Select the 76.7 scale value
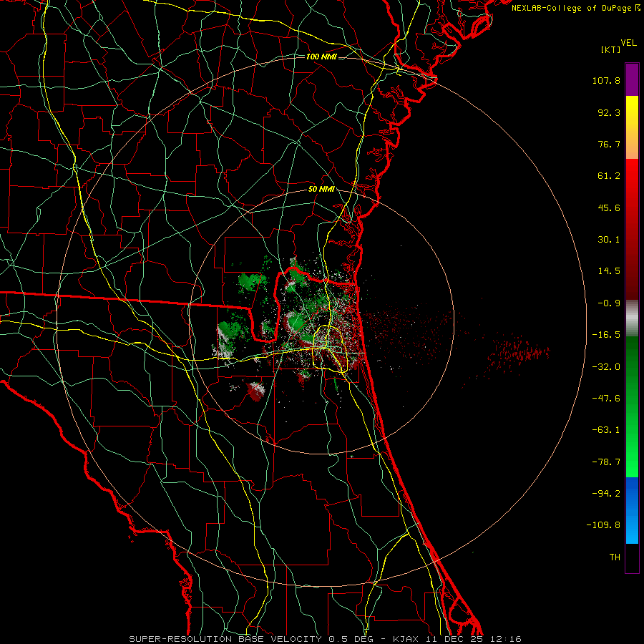 coord(609,144)
